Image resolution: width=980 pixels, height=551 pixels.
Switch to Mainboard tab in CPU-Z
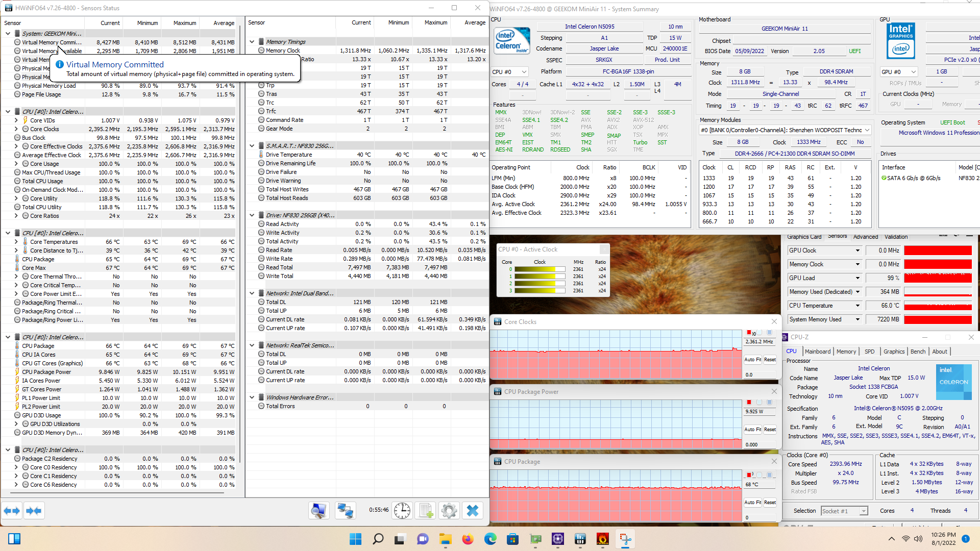pos(818,352)
